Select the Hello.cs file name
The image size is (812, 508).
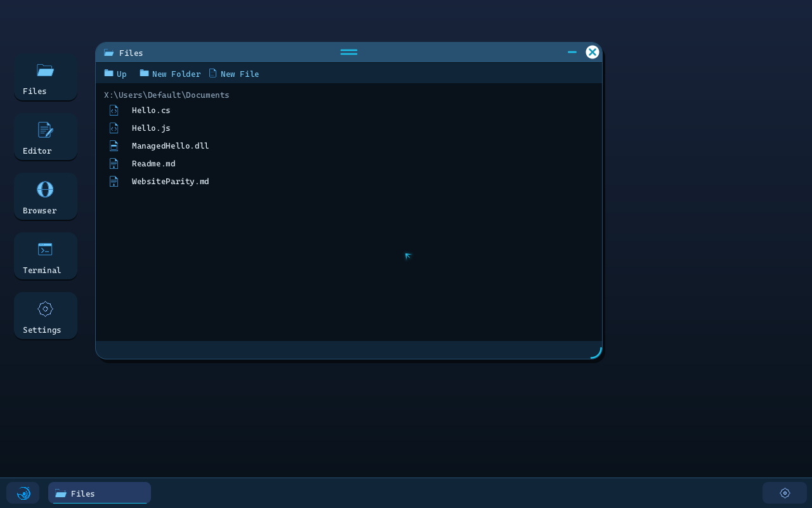pyautogui.click(x=151, y=110)
